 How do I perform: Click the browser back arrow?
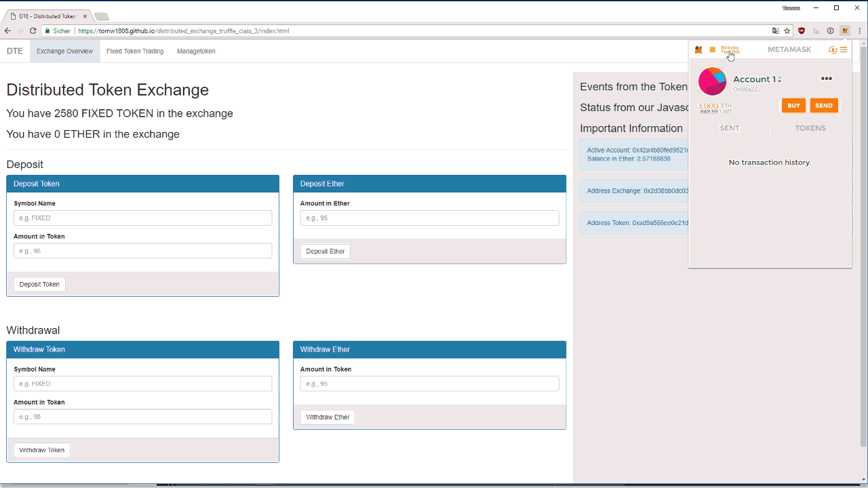point(7,30)
